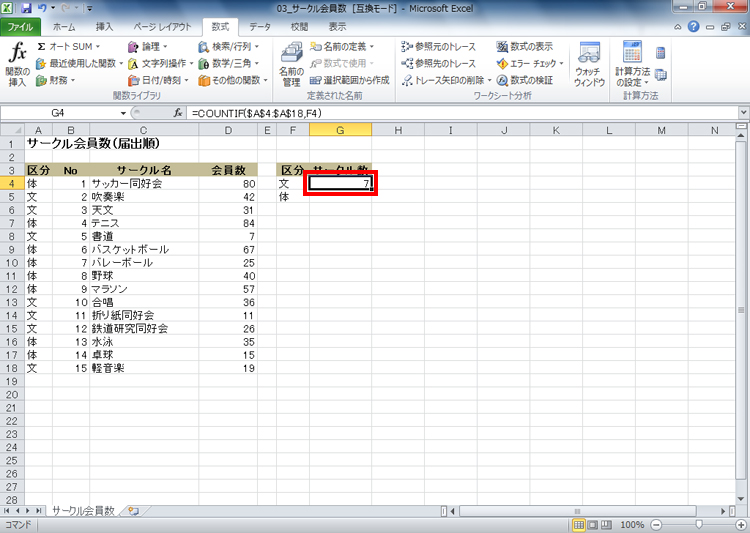Click the fx button beside formula bar
The height and width of the screenshot is (533, 750).
[178, 113]
